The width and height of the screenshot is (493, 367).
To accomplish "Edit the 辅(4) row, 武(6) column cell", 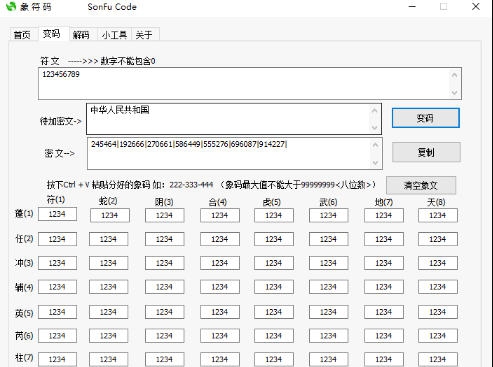I will click(x=329, y=287).
